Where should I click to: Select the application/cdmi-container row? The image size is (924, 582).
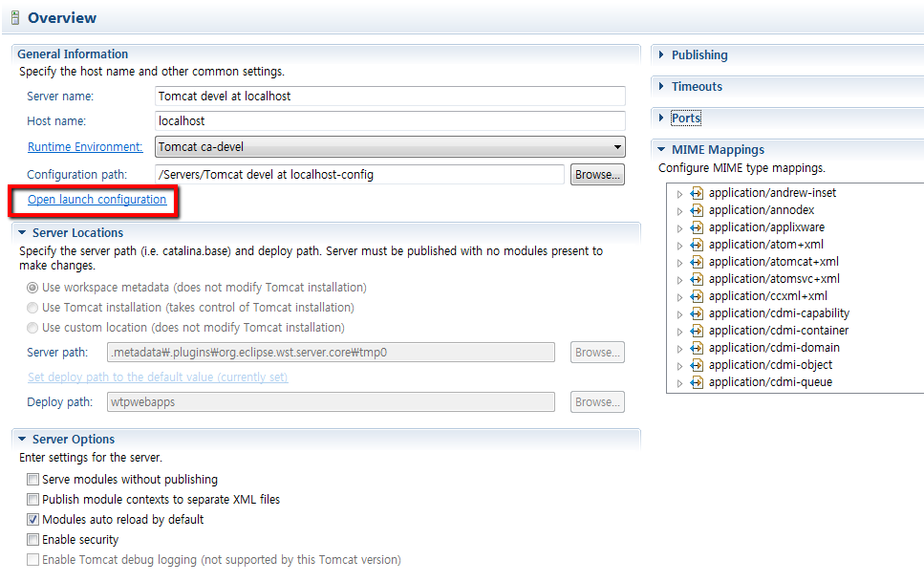779,331
